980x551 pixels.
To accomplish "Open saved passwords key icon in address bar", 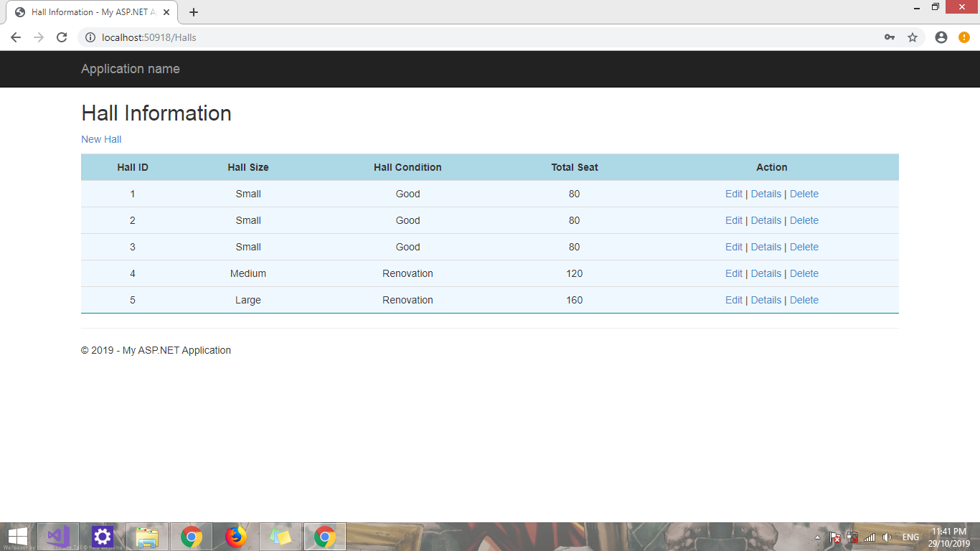I will pyautogui.click(x=890, y=37).
